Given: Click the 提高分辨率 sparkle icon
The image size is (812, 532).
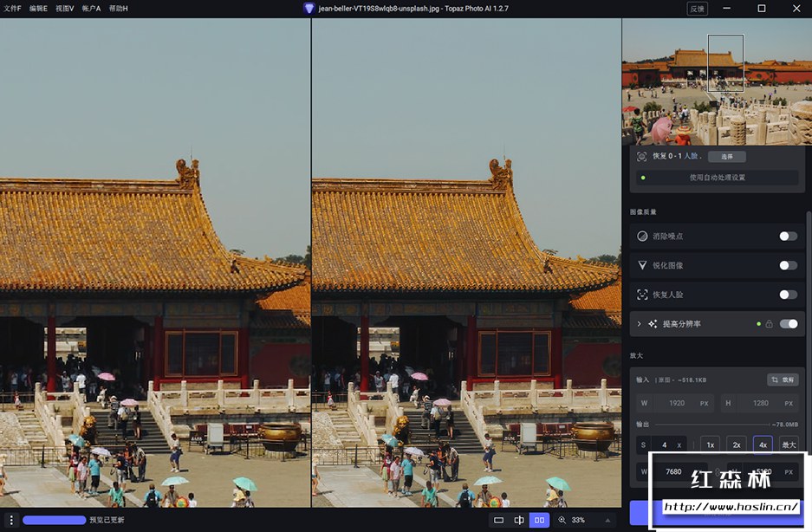Looking at the screenshot, I should [x=653, y=324].
